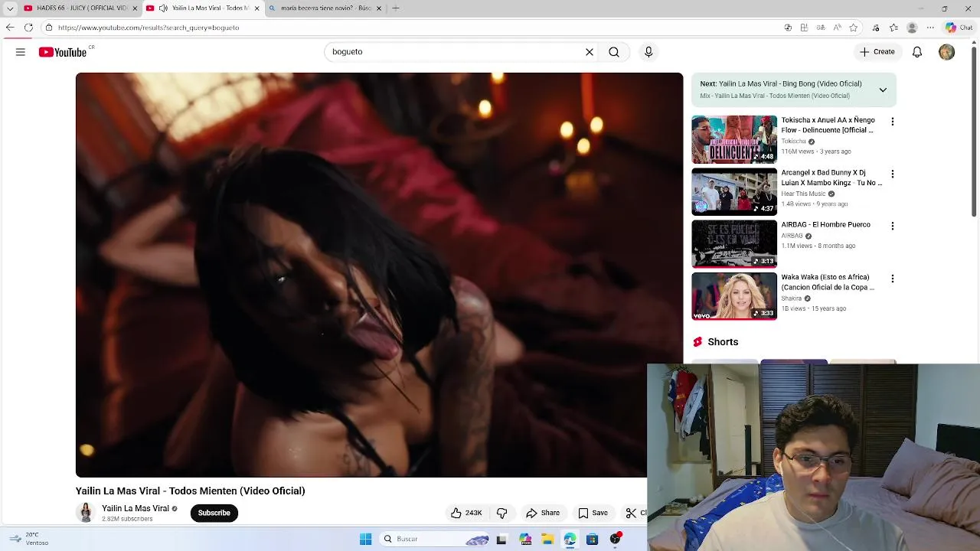
Task: Mute the Yailin La Mas Viral tab speaker
Action: tap(163, 8)
